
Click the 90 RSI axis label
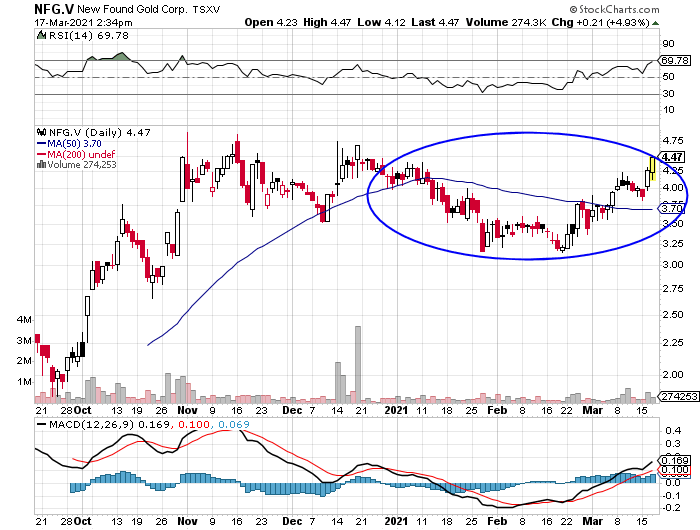pos(668,44)
